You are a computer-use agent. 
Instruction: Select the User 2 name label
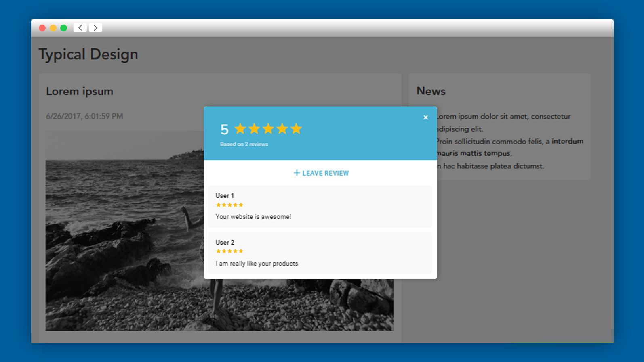tap(225, 243)
